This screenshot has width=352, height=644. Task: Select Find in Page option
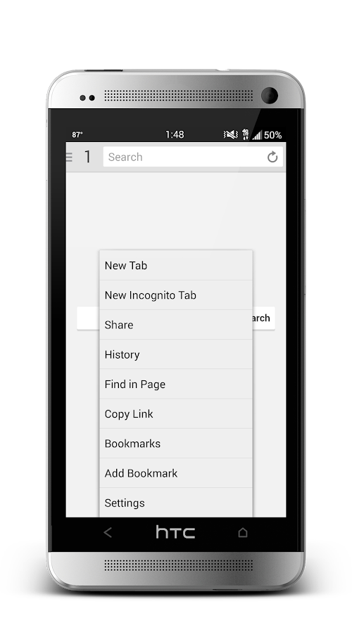point(176,385)
